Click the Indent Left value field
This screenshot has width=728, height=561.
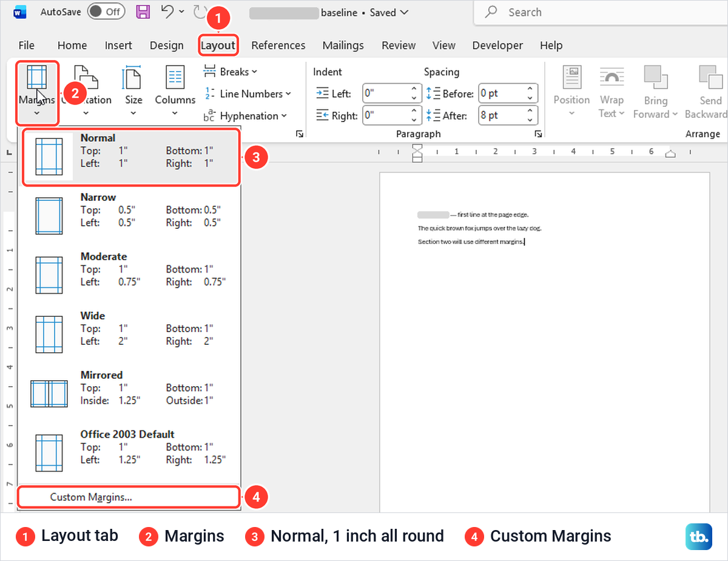pyautogui.click(x=386, y=93)
